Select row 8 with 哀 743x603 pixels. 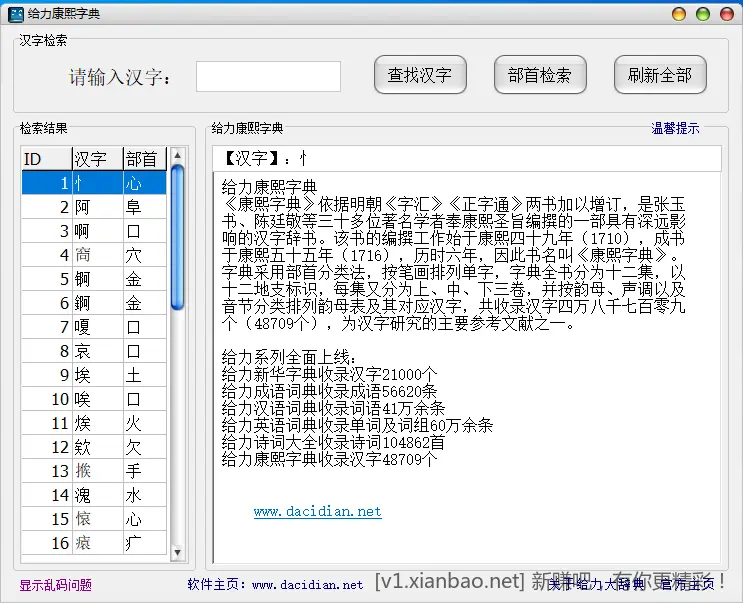[x=94, y=351]
